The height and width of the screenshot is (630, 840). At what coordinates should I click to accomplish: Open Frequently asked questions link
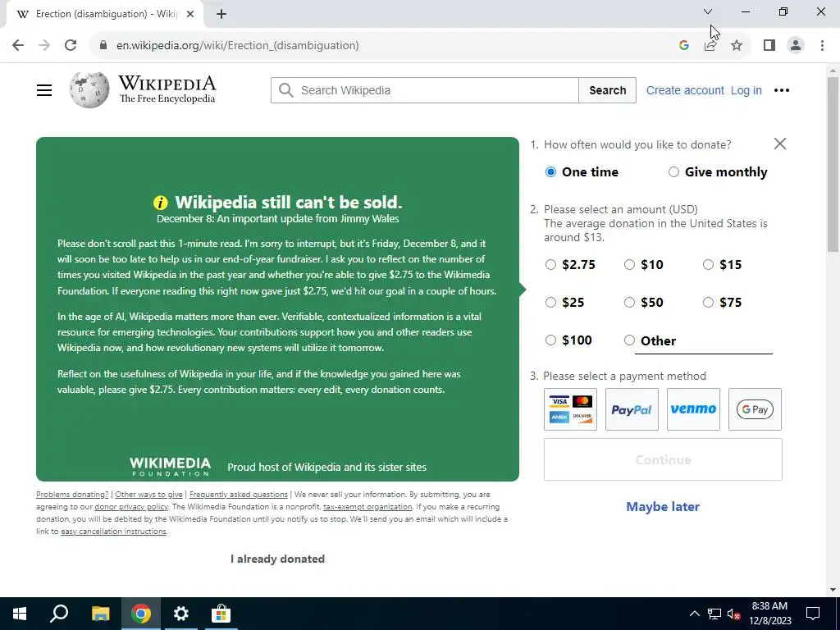239,495
